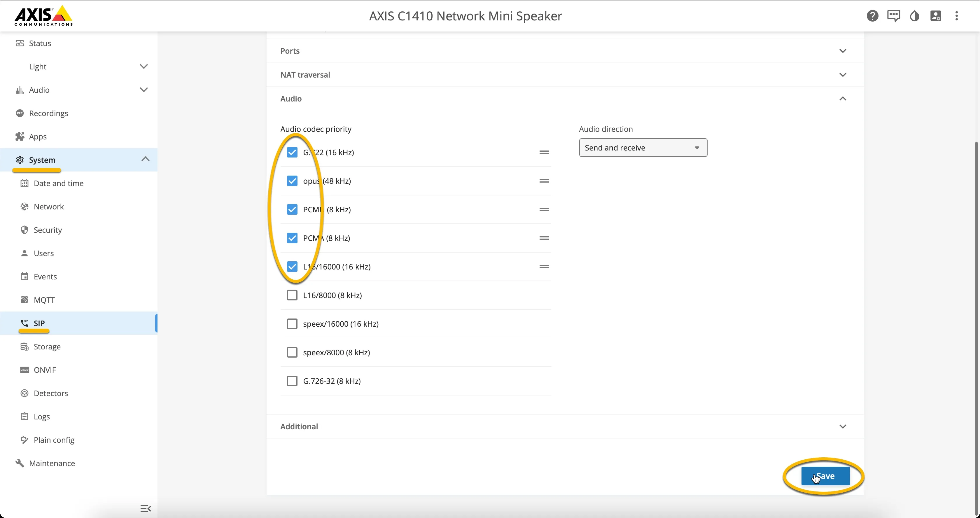Click the opus drag handle icon

[544, 181]
